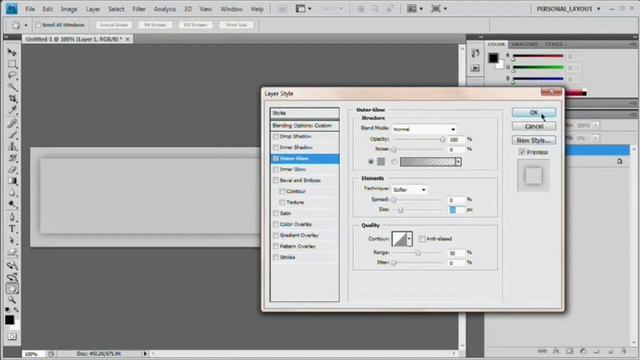Toggle the Anti-aliased checkbox

pos(422,239)
